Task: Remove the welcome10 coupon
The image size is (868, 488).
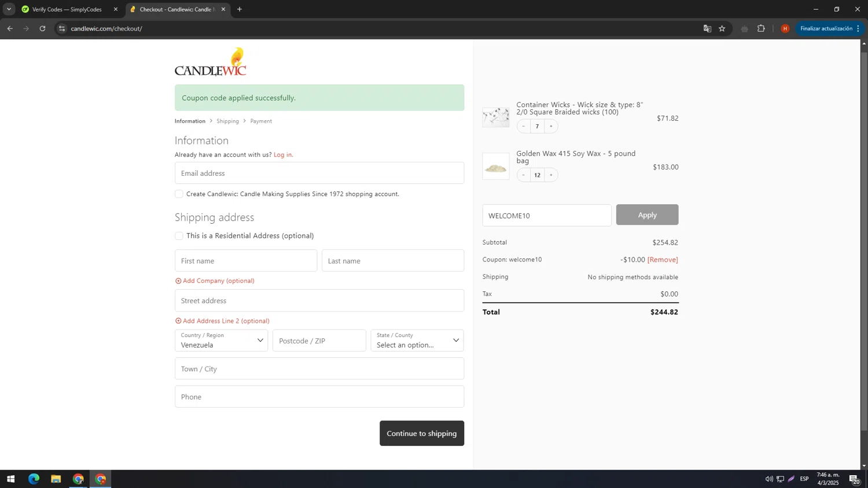Action: point(663,260)
